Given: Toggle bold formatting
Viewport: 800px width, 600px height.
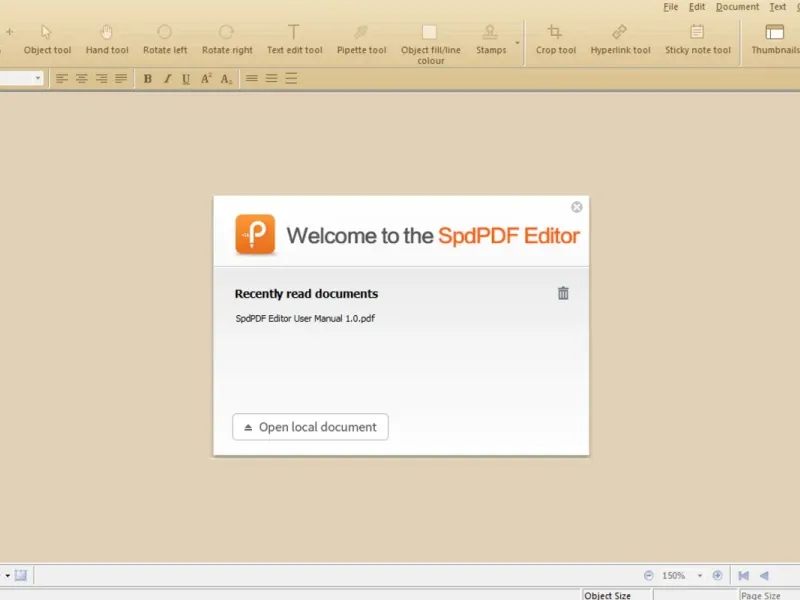Looking at the screenshot, I should point(147,79).
